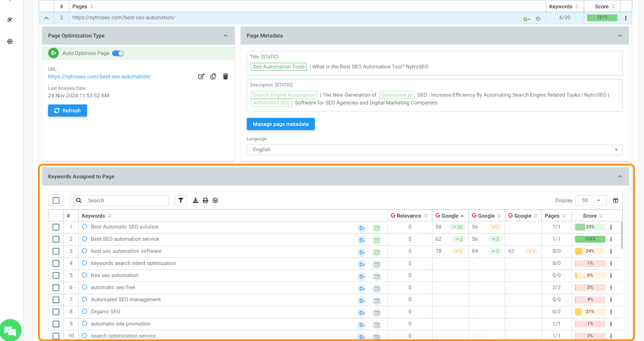
Task: Check the box for keywords search intent optimization
Action: tap(56, 263)
